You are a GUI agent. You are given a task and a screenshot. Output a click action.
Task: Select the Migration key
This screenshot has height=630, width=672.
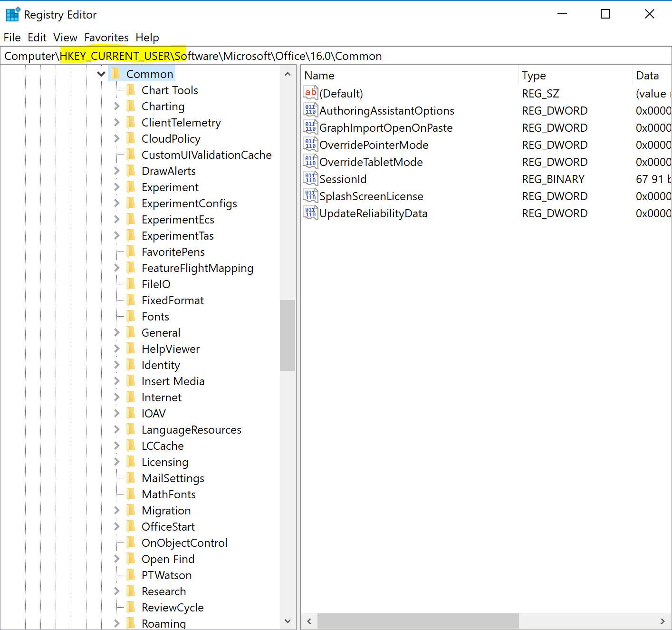coord(166,510)
